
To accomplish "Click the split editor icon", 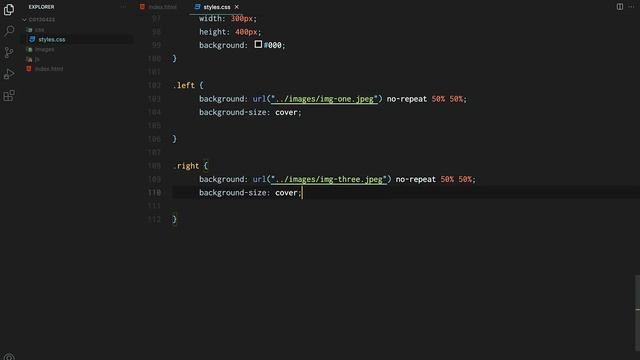I will click(620, 7).
